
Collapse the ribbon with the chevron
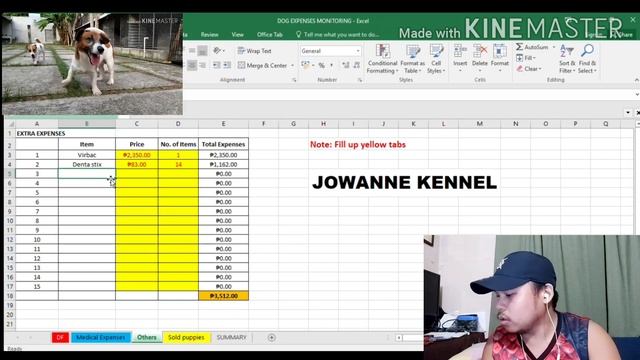click(x=636, y=80)
